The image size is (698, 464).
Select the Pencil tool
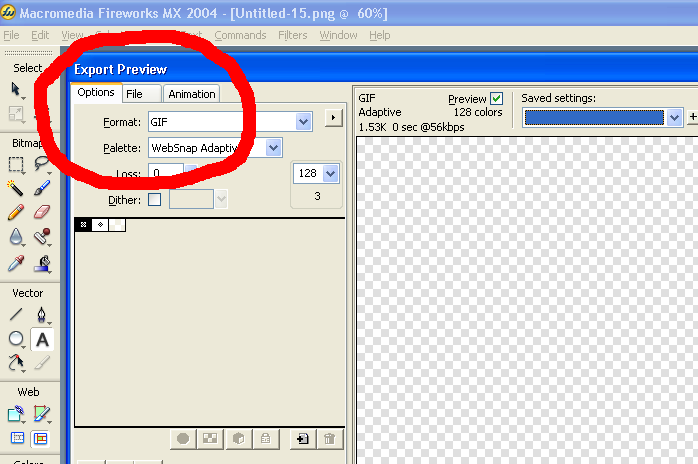(16, 212)
